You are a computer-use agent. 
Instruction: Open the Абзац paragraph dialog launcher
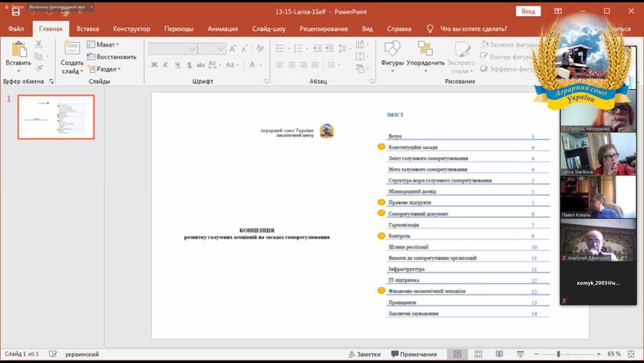click(371, 81)
